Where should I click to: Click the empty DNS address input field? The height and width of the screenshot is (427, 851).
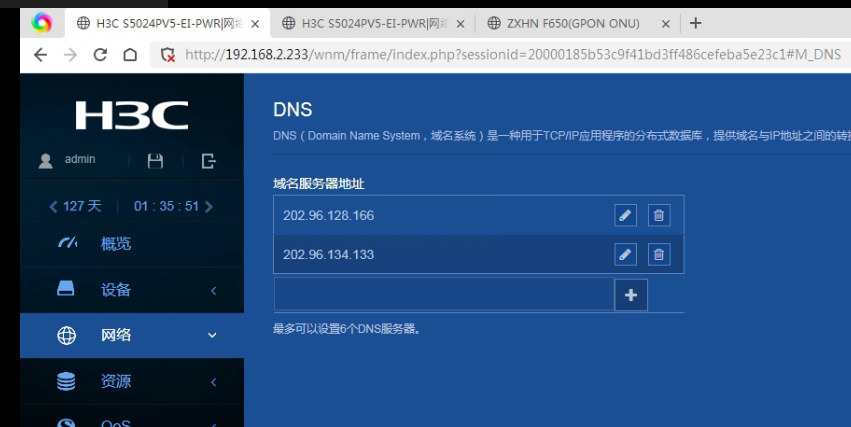444,295
